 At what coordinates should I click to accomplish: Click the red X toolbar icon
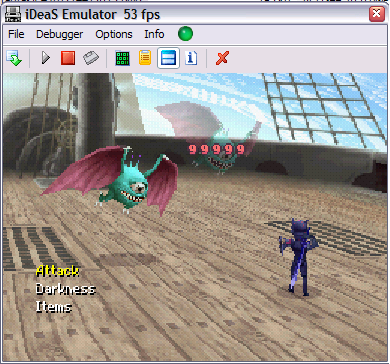point(222,58)
